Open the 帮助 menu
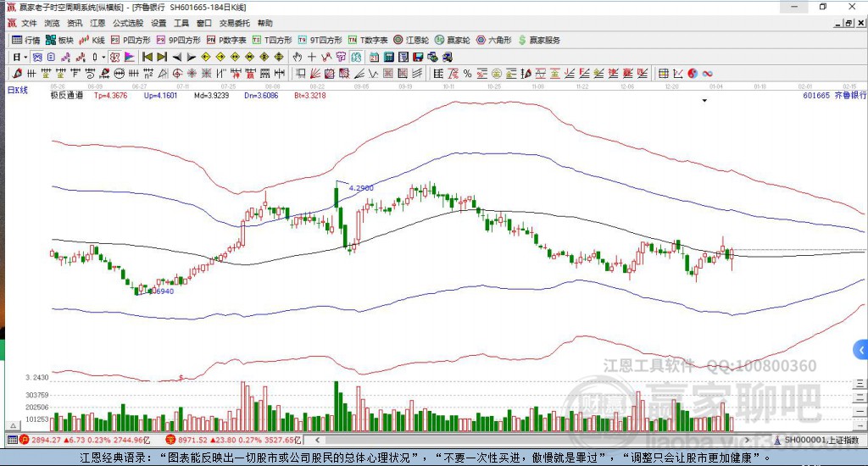 point(265,23)
